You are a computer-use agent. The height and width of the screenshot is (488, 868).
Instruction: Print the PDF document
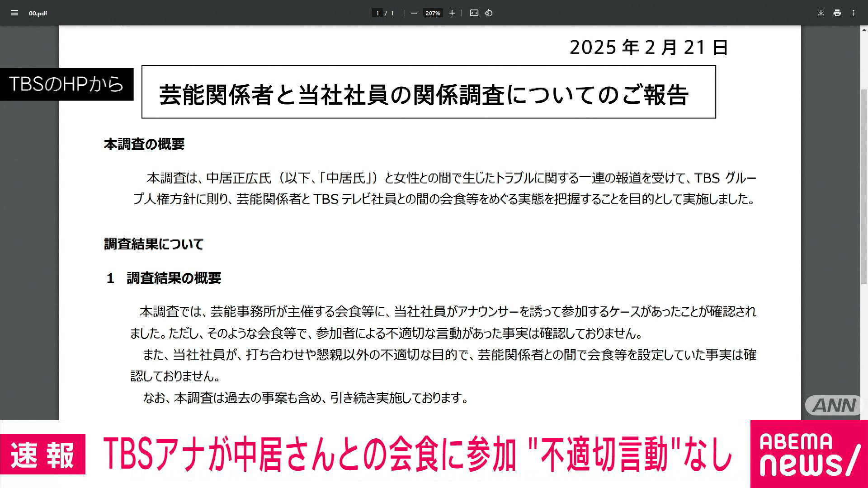click(837, 13)
